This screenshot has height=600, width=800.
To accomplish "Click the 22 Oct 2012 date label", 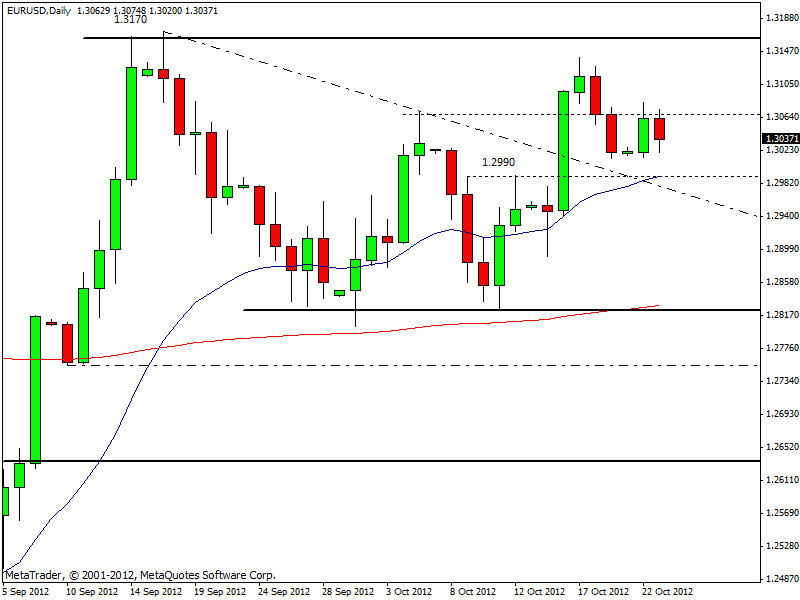I will coord(668,591).
